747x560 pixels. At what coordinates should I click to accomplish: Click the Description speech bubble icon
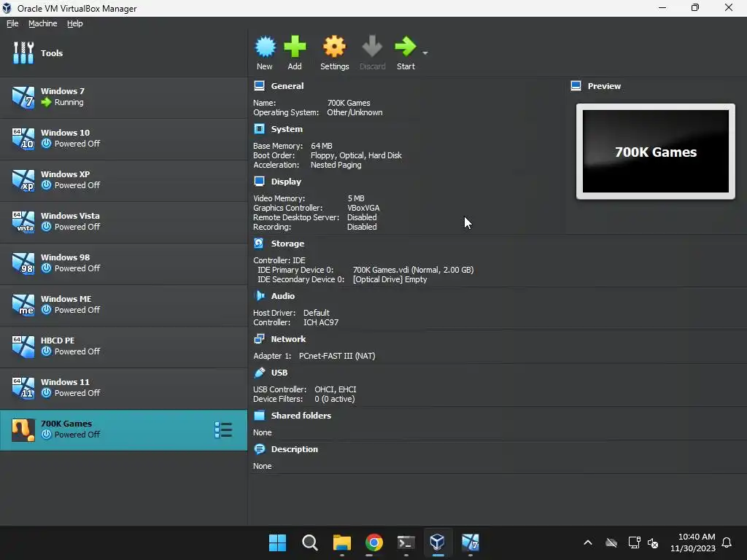coord(259,449)
